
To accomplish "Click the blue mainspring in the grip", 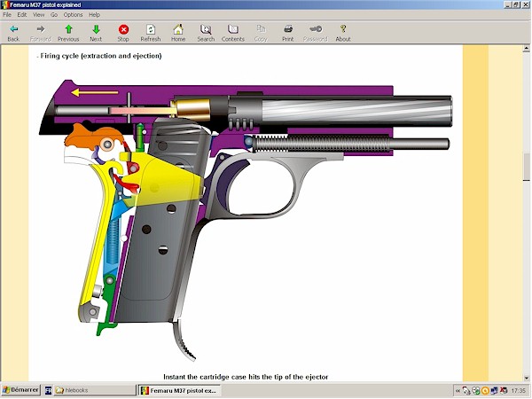I will (113, 243).
